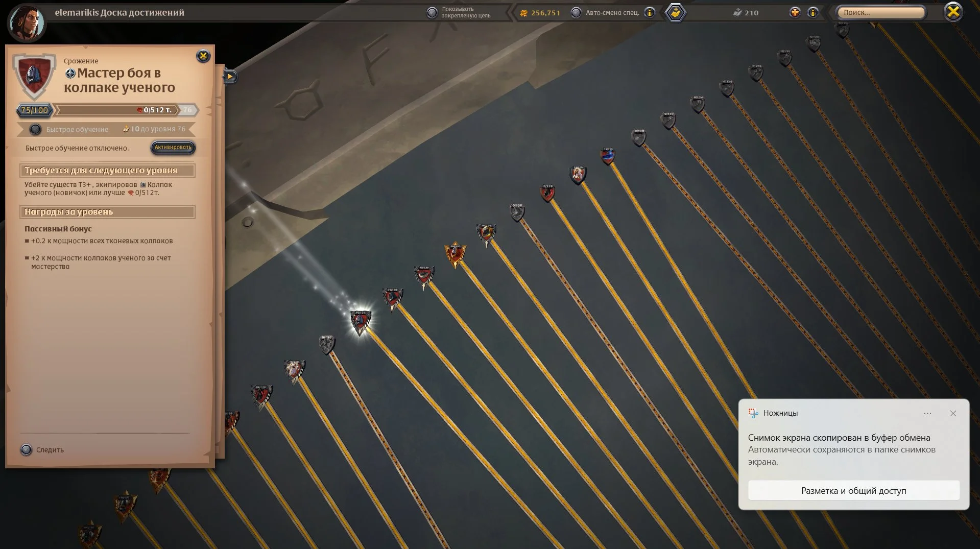Toggle Показывать закрепленую цель option
Image resolution: width=980 pixels, height=549 pixels.
click(x=432, y=13)
